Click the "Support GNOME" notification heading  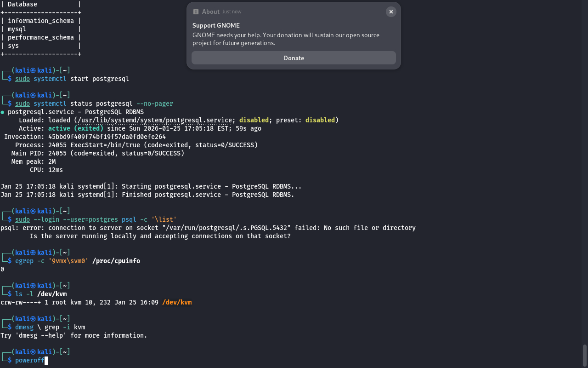[216, 25]
